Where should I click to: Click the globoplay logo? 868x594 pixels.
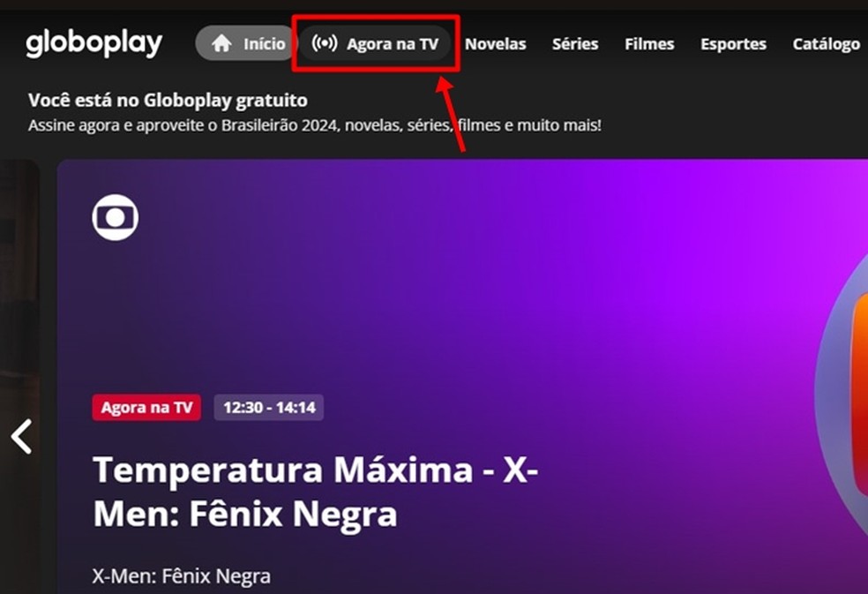click(x=94, y=44)
